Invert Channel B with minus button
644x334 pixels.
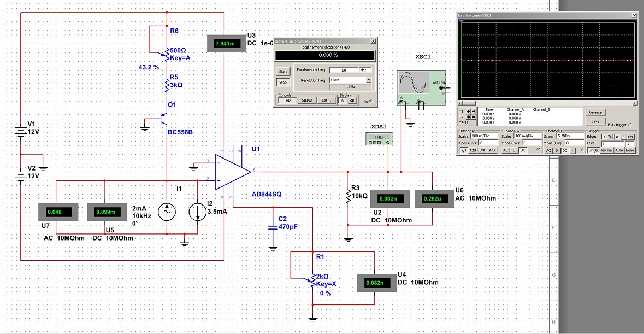572,150
